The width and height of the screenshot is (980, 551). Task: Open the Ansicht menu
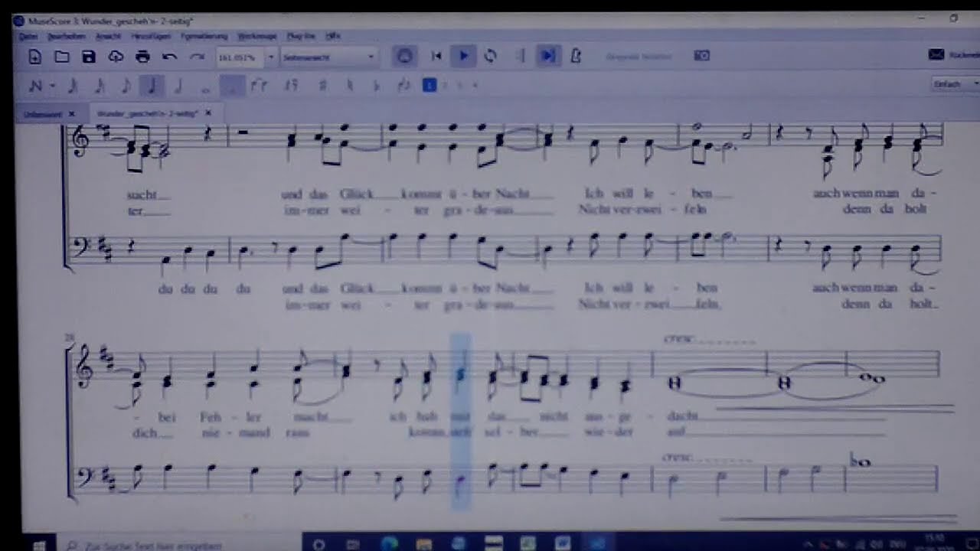coord(109,36)
